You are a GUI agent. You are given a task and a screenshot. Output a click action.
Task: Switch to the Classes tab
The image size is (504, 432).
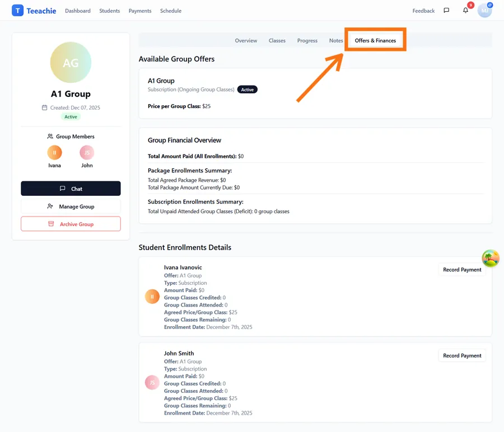pos(277,41)
